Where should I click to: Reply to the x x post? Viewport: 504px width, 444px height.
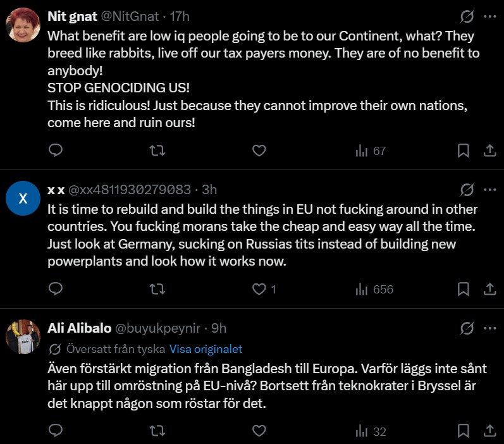tap(56, 289)
